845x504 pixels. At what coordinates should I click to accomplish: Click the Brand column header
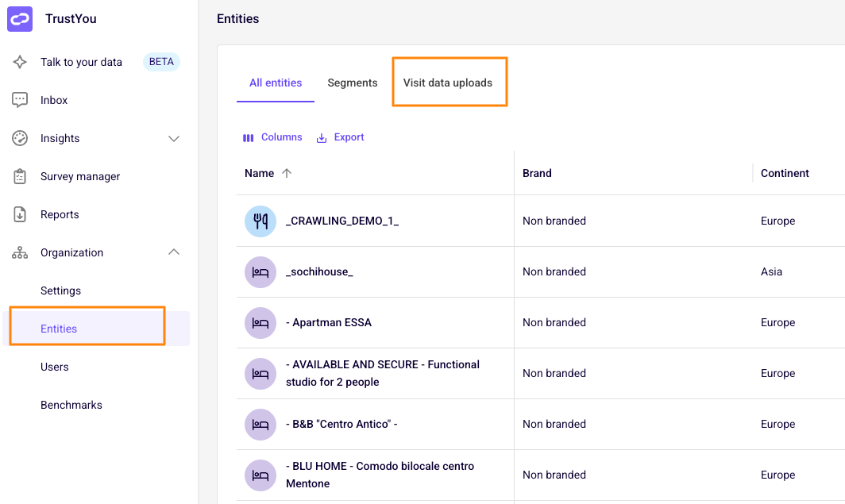537,173
